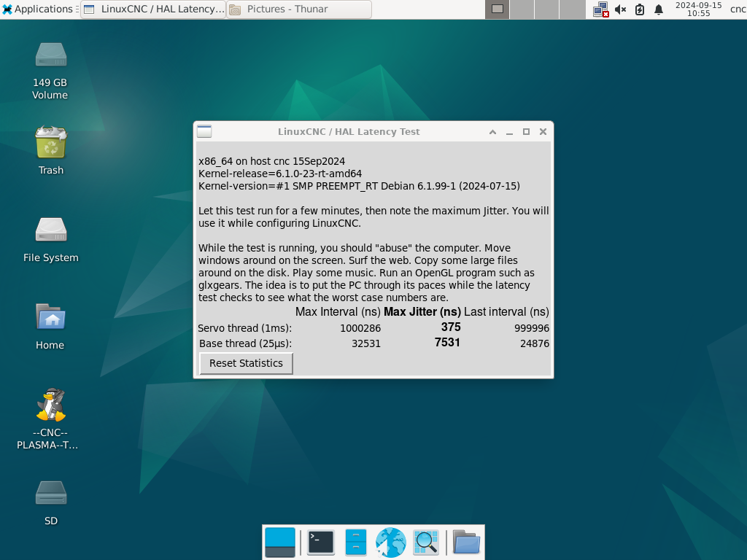Click Show Desktop icon in the dock
Image resolution: width=747 pixels, height=560 pixels.
click(280, 542)
